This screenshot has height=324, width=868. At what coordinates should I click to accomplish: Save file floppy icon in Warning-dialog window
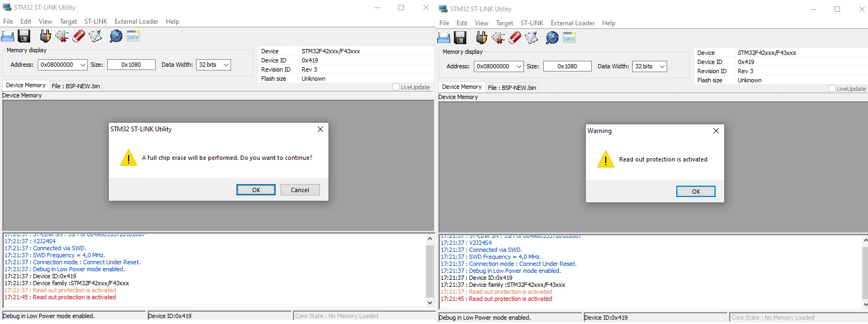point(460,38)
